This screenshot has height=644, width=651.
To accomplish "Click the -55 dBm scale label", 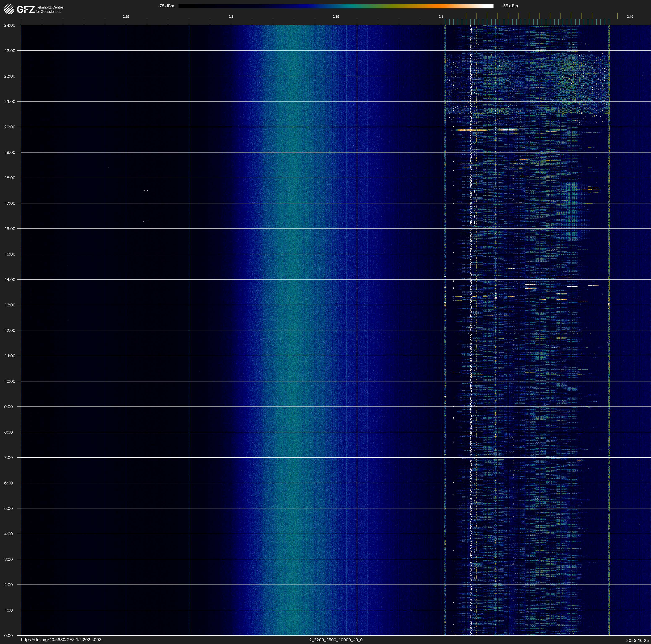I will (509, 6).
